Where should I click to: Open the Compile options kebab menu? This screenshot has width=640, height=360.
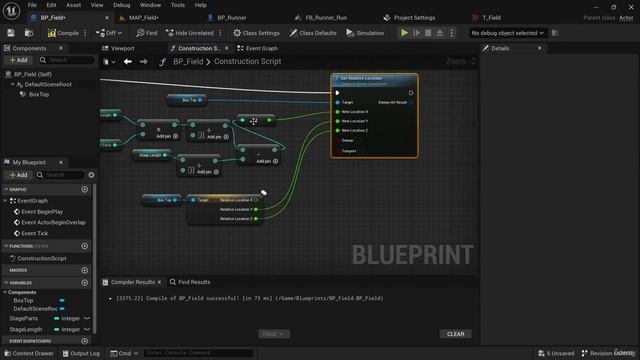pos(85,33)
